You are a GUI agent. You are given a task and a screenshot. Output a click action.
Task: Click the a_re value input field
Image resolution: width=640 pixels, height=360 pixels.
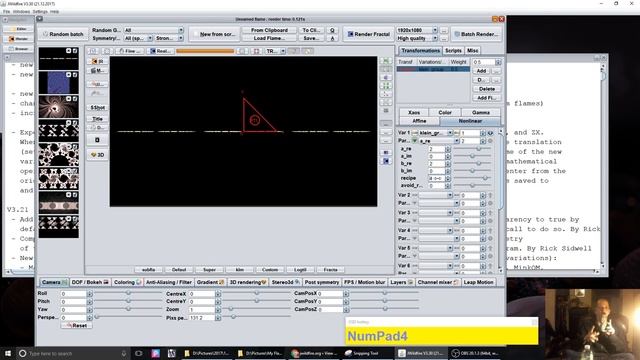[436, 149]
